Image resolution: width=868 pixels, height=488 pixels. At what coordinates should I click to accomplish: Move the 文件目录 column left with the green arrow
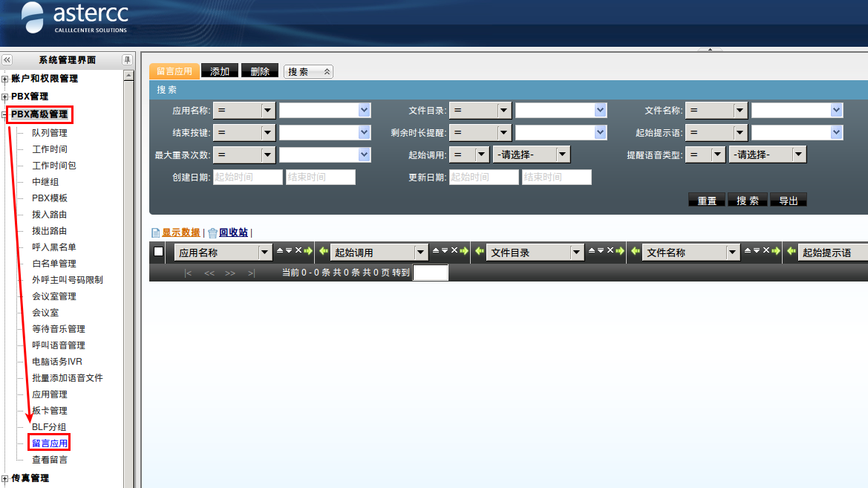[x=480, y=252]
